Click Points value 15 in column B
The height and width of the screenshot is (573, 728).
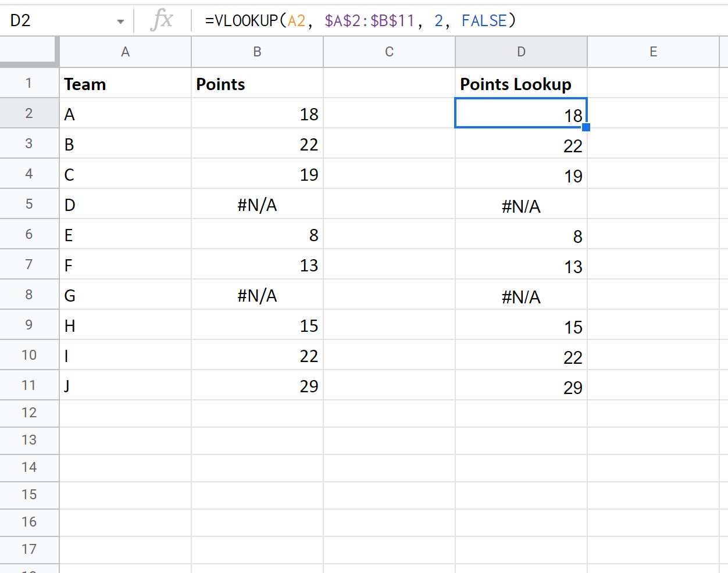257,325
